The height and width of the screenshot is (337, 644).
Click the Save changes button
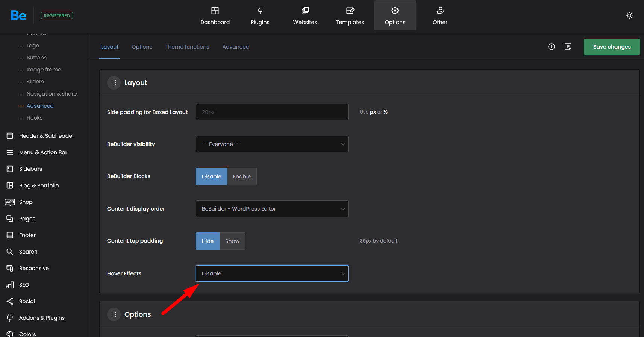612,47
